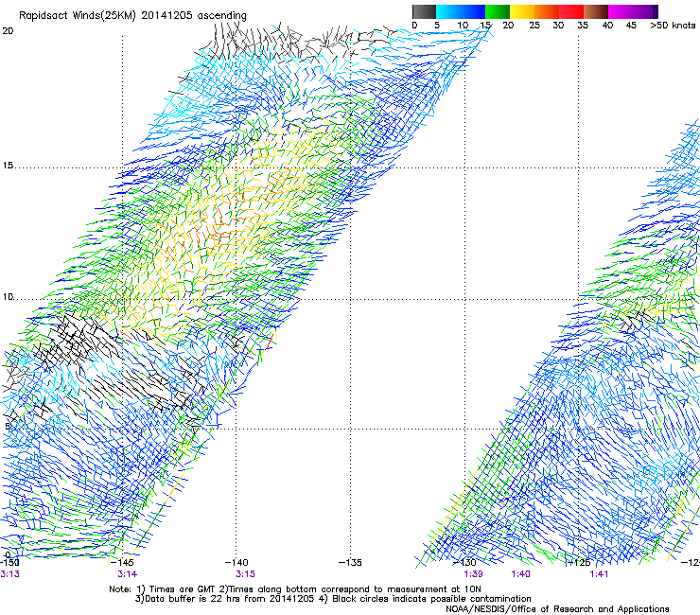700x615 pixels.
Task: Click the longitude label "-145"
Action: [x=122, y=562]
